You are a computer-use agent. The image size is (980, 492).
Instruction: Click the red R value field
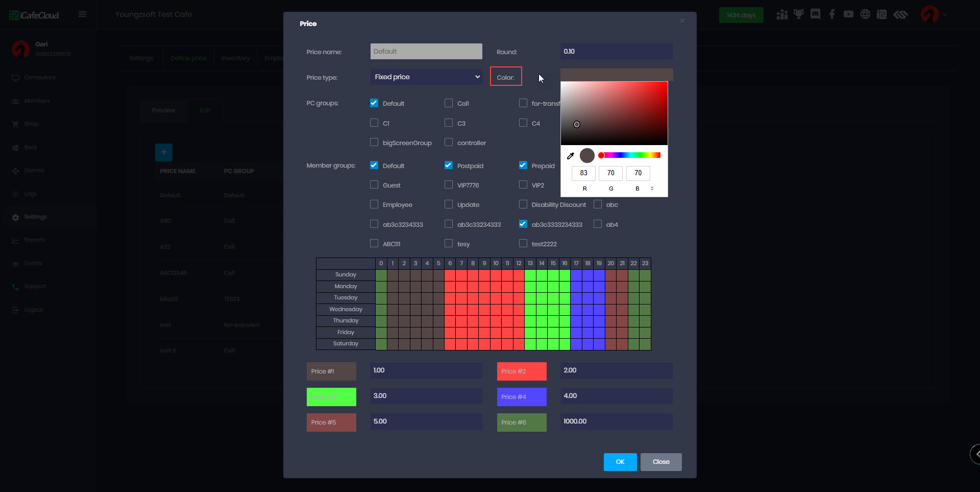click(583, 173)
